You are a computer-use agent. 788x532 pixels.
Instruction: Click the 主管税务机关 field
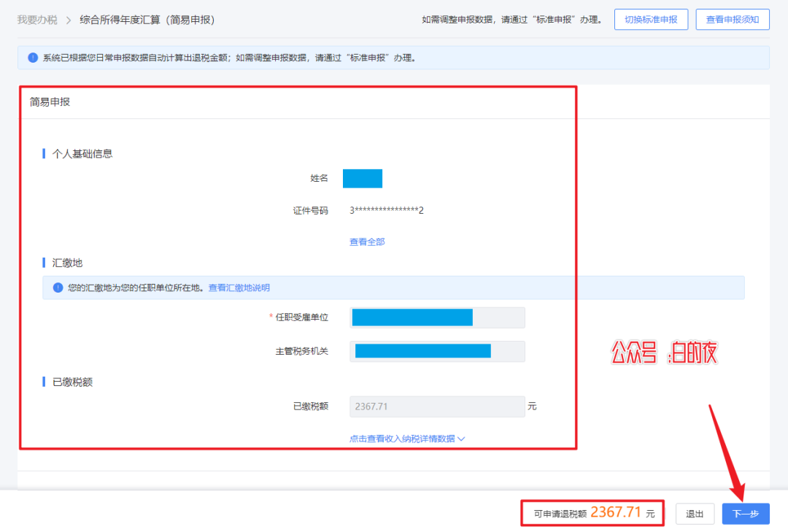[x=437, y=351]
